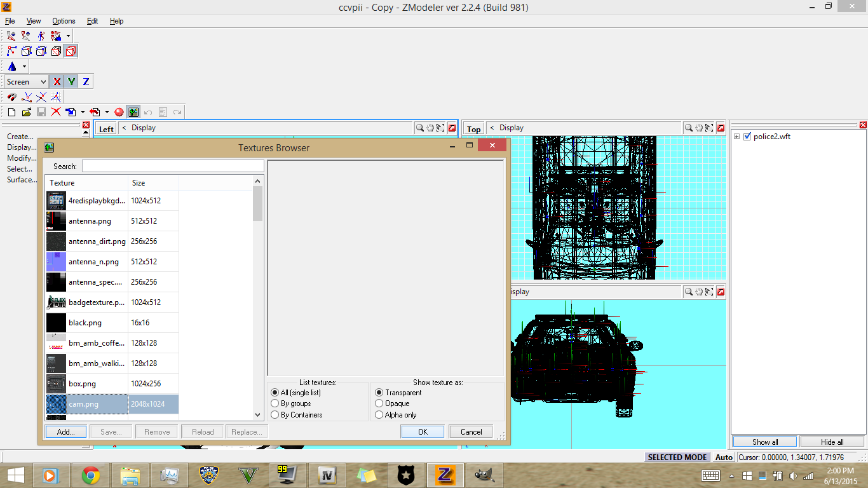Open the Textures Browser toolbar icon
Viewport: 868px width, 488px height.
[133, 112]
